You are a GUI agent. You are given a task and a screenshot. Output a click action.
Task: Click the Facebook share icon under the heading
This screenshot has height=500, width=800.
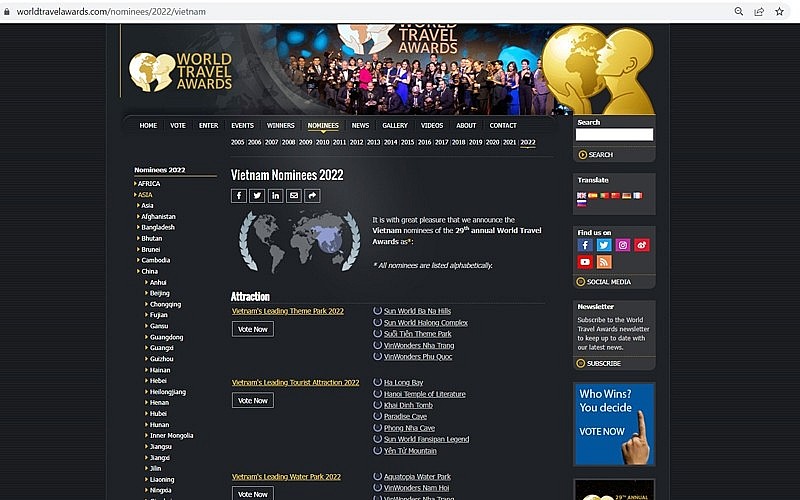point(239,196)
